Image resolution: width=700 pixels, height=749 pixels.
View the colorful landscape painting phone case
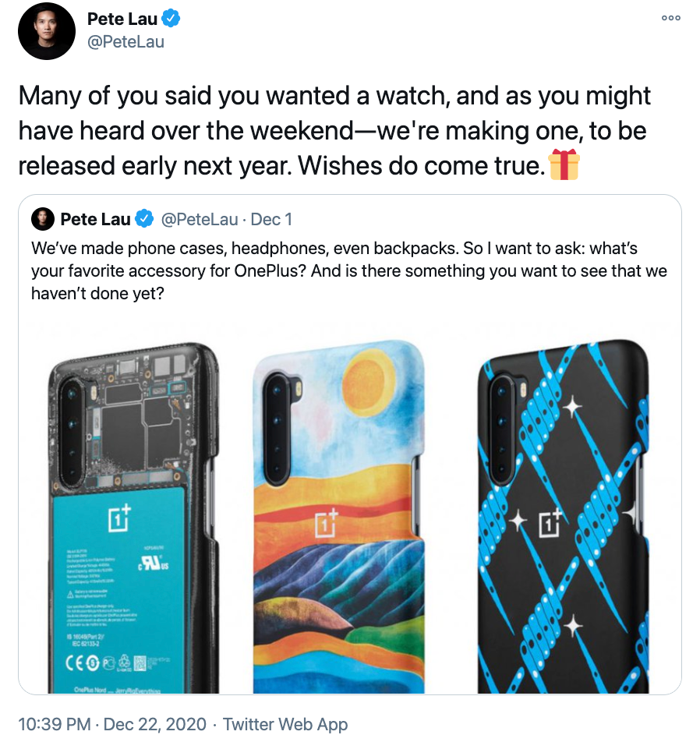pyautogui.click(x=339, y=517)
